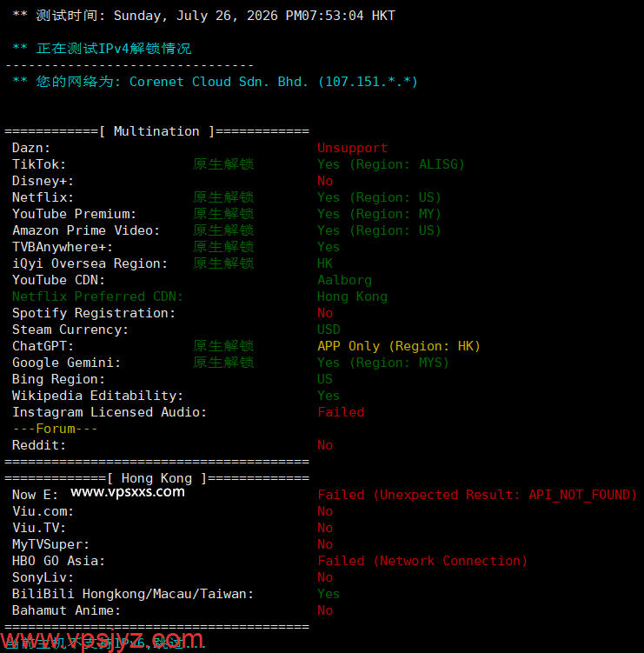Viewport: 644px width, 653px height.
Task: Select the 'Netflix:' label
Action: pos(43,197)
